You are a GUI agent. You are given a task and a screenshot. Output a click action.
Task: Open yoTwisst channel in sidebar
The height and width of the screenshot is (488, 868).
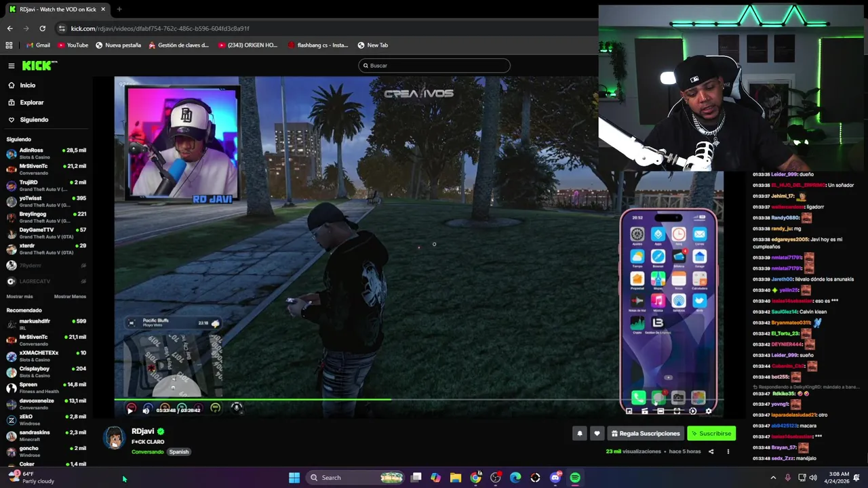point(46,201)
